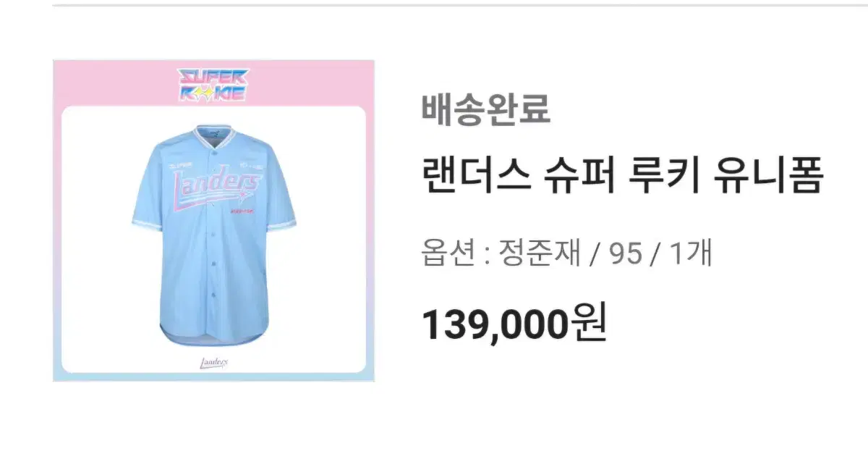Viewport: 868px width, 454px height.
Task: Click the gray divider line at top
Action: (x=460, y=5)
